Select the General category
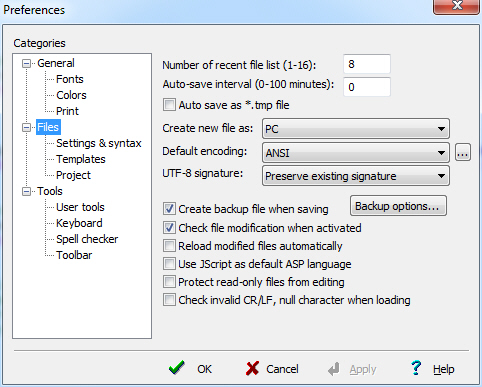The height and width of the screenshot is (387, 482). pos(56,63)
